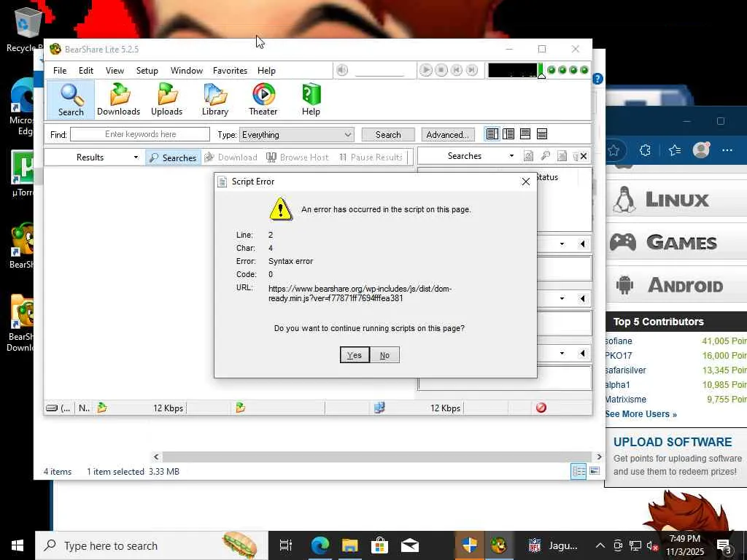Click the red blocked status bar icon
This screenshot has width=747, height=560.
pyautogui.click(x=541, y=408)
